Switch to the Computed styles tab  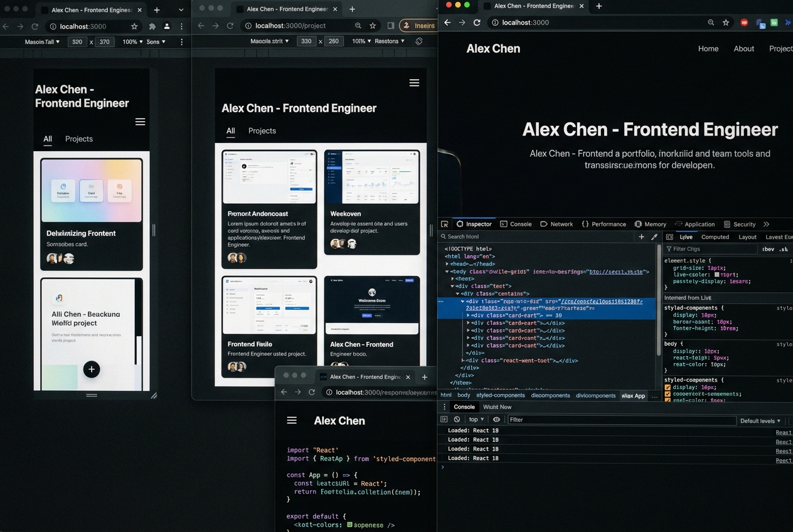(x=715, y=237)
